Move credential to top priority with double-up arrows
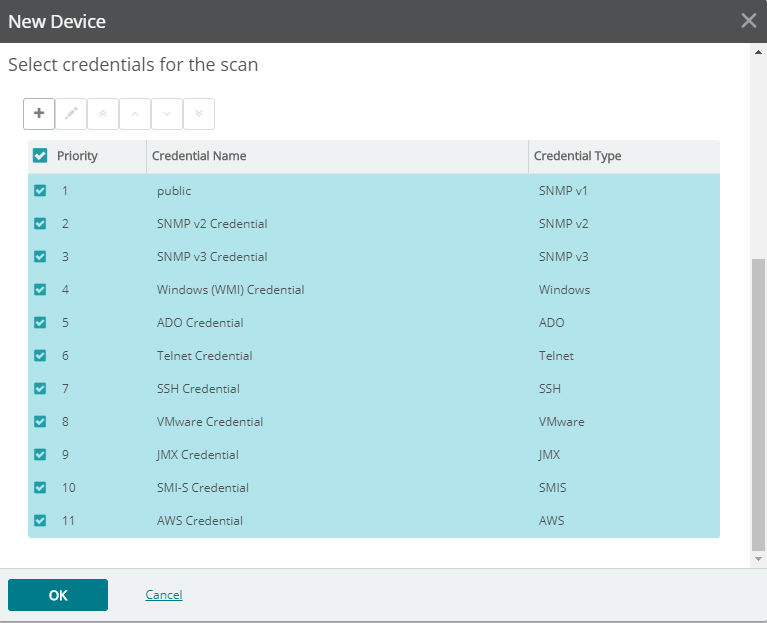 (103, 114)
